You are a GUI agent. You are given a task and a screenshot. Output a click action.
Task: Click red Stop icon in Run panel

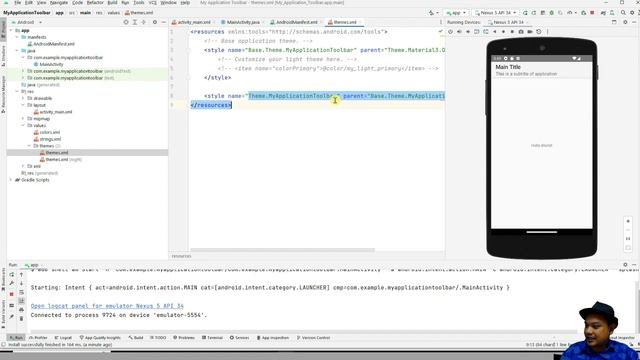(12, 294)
